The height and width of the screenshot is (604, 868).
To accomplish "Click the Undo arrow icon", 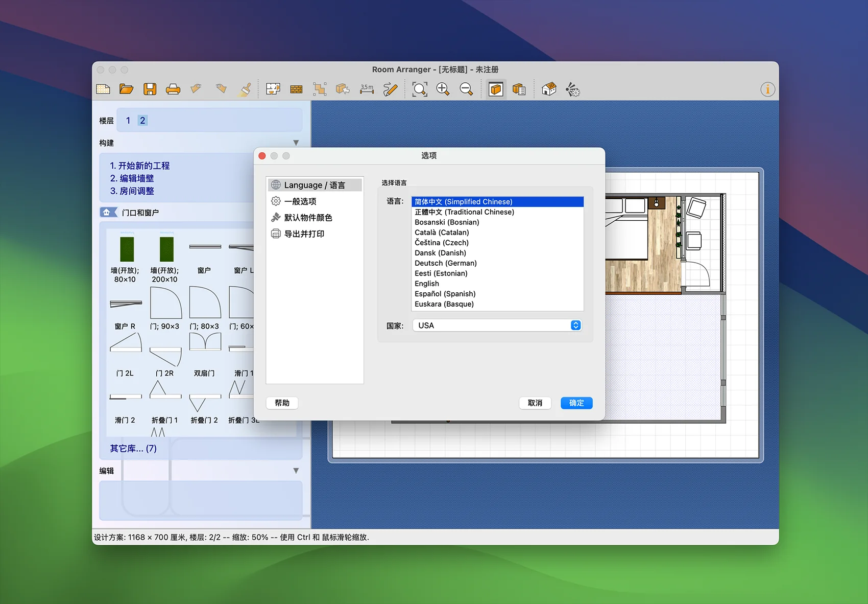I will [x=196, y=89].
